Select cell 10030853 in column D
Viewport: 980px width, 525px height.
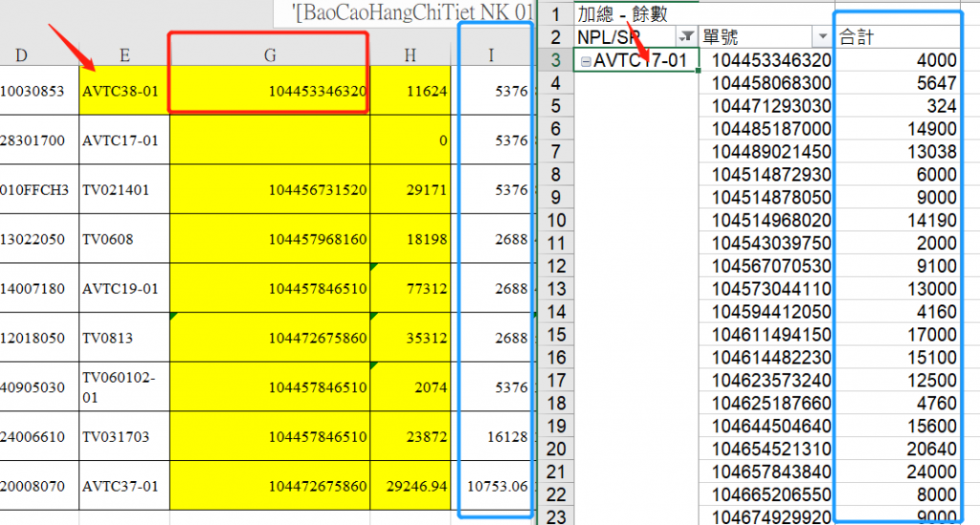38,91
